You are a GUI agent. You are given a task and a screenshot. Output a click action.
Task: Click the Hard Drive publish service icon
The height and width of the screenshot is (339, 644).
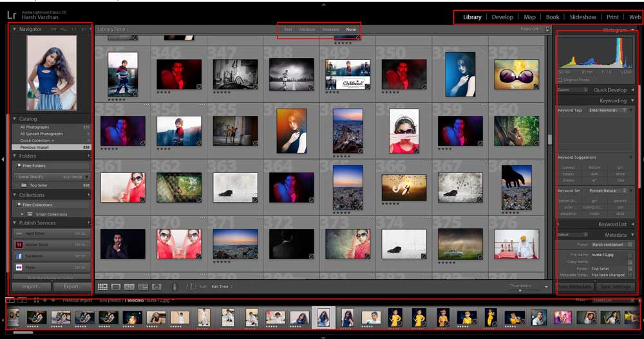tap(19, 234)
